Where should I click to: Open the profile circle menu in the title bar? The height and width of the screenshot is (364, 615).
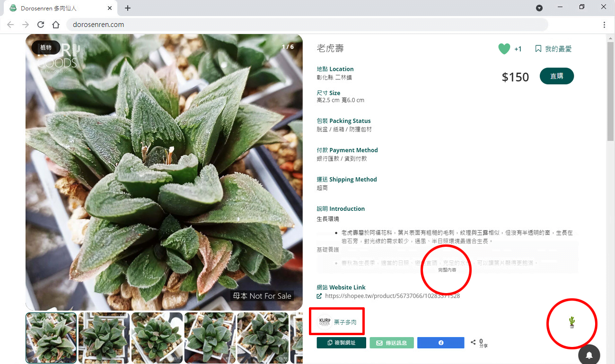coord(539,8)
